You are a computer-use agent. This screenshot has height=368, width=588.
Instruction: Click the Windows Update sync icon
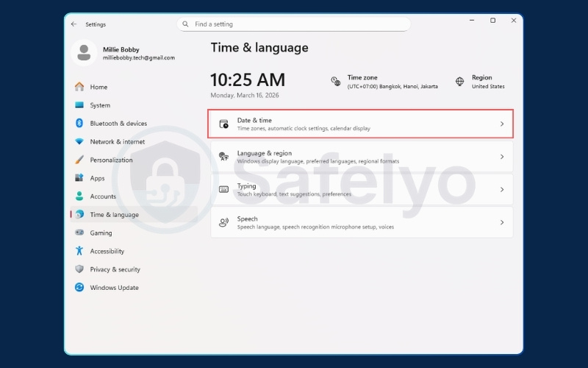coord(79,287)
